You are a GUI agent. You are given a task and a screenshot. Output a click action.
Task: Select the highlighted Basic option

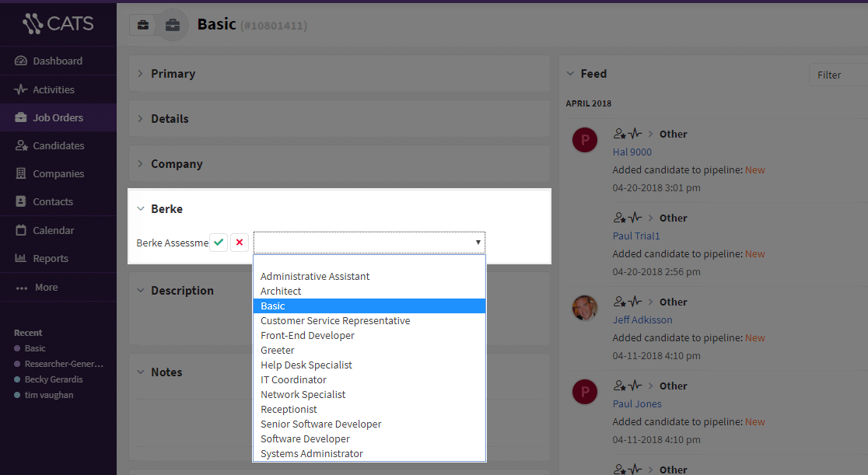(369, 306)
